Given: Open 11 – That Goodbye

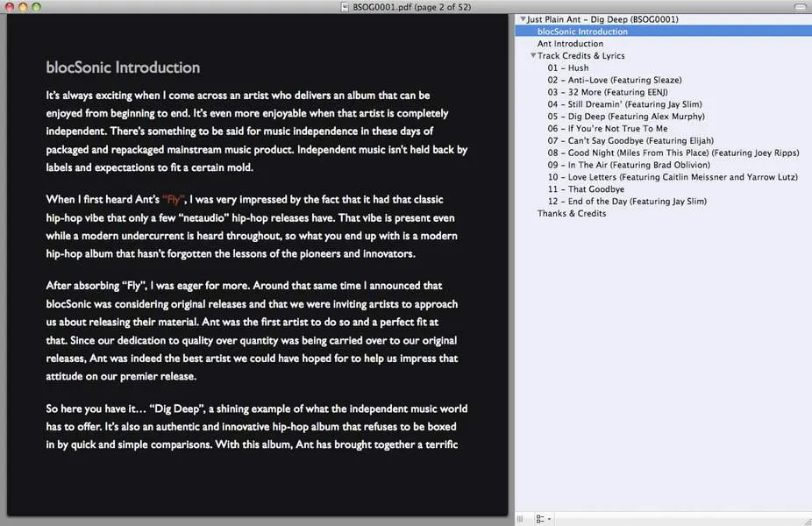Looking at the screenshot, I should (x=586, y=189).
